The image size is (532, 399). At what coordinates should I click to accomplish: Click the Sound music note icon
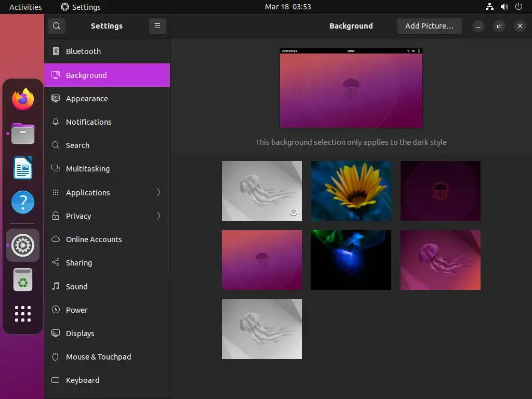pyautogui.click(x=56, y=286)
